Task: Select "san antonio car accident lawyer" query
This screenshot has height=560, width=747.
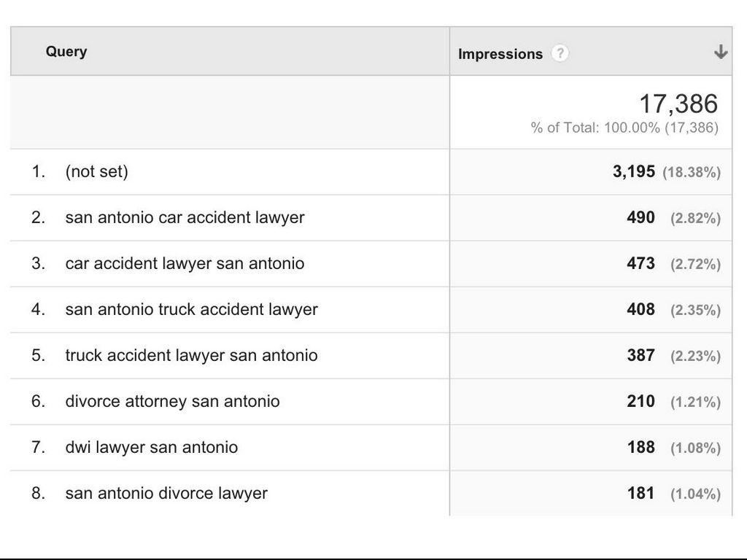Action: (x=185, y=217)
